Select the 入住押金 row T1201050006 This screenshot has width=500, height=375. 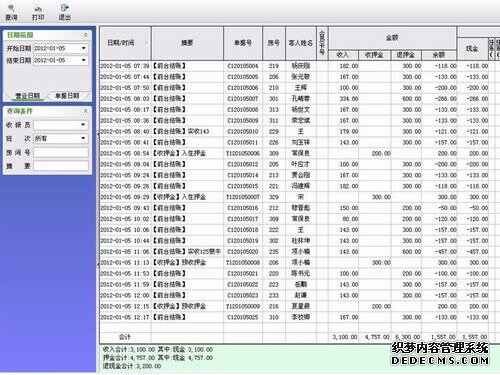294,153
